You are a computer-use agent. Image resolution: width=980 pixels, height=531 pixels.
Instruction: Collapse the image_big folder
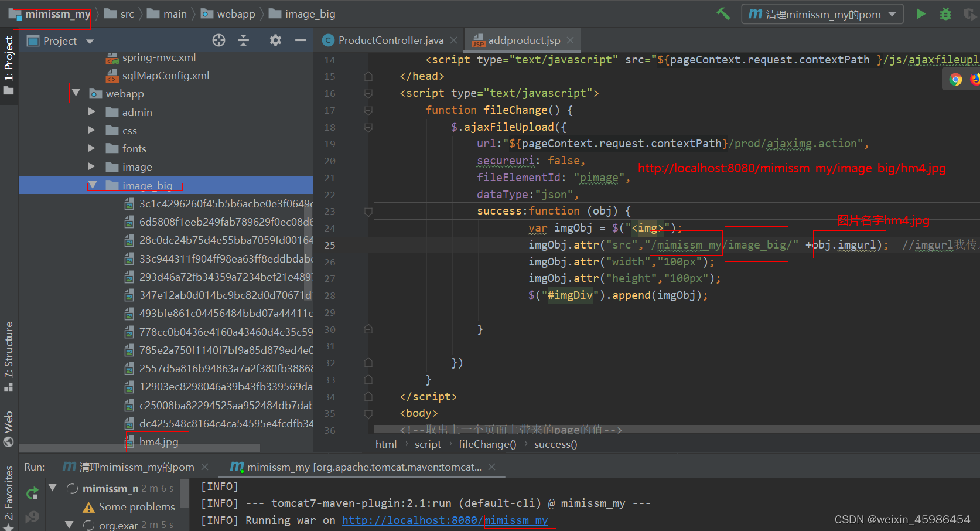point(93,185)
